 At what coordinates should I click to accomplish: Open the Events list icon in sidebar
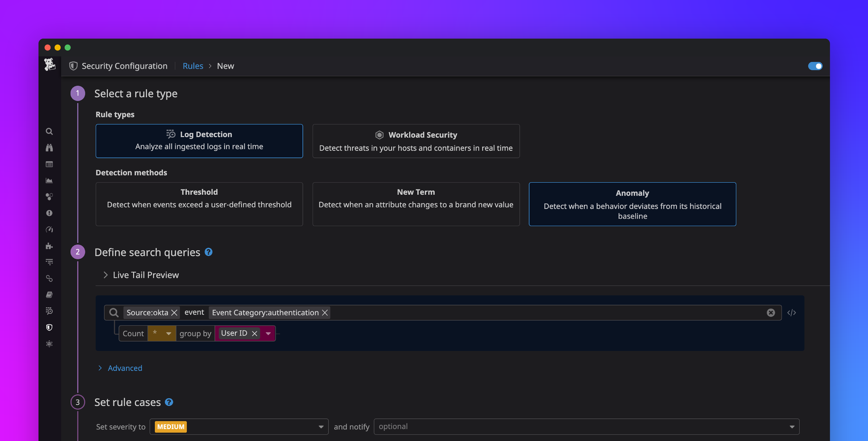tap(49, 164)
